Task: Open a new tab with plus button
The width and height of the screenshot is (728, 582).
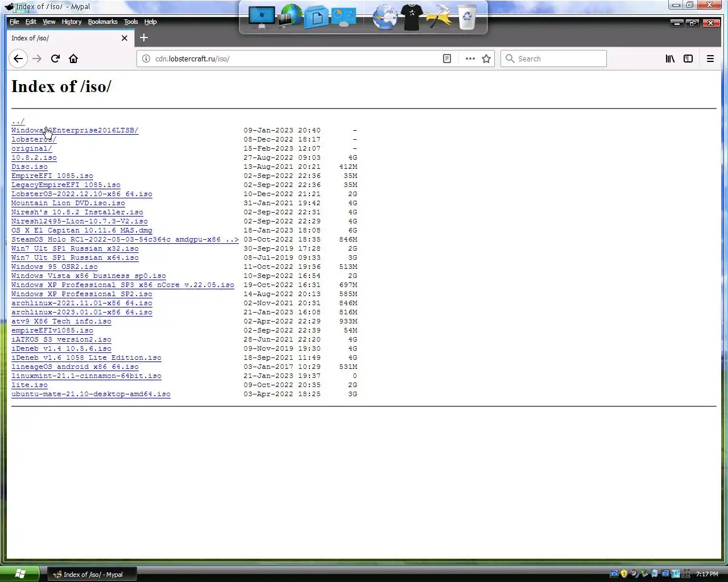Action: pos(144,38)
